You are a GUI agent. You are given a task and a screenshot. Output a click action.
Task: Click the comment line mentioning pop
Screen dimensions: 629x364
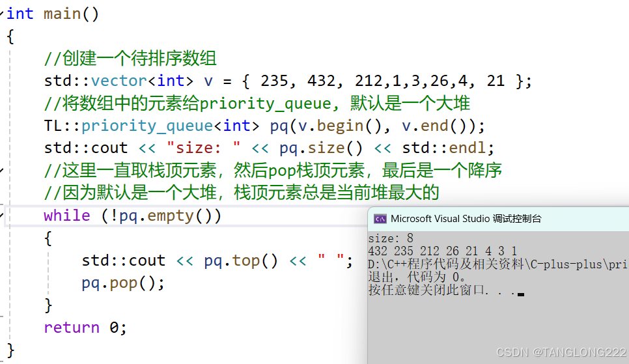[x=273, y=171]
